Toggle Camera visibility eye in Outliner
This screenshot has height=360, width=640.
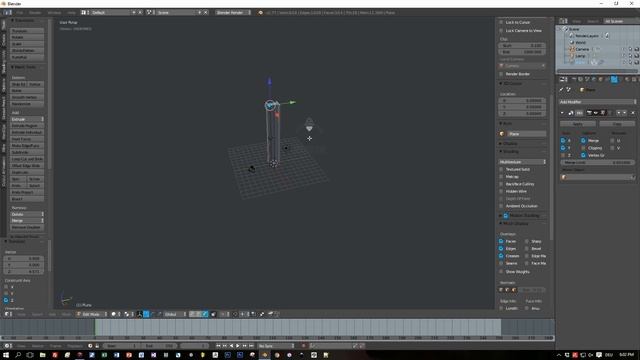[623, 49]
